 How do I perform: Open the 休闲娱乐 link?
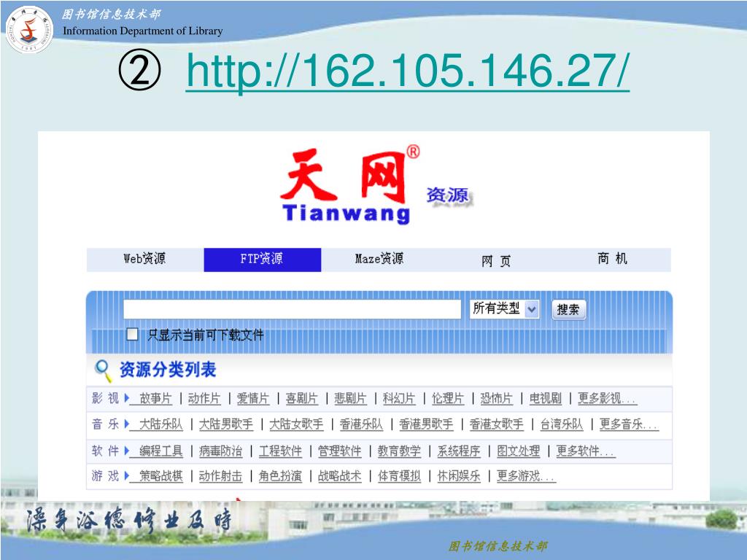[459, 475]
